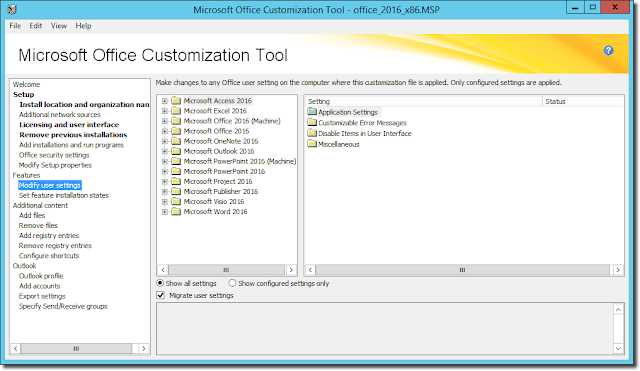Click the navigation pane horizontal scrollbar thumb
640x371 pixels.
point(76,349)
